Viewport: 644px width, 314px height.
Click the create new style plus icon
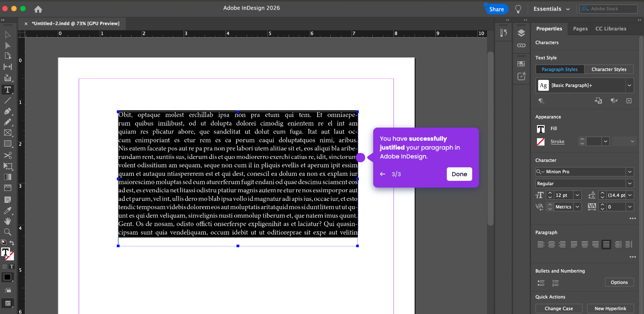[x=629, y=101]
